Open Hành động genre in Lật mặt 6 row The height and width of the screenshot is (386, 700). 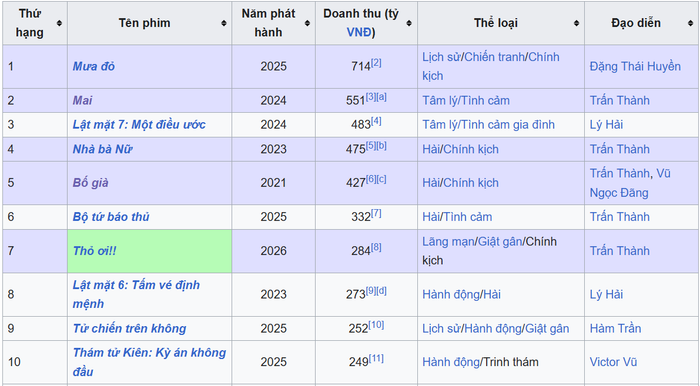tap(451, 295)
